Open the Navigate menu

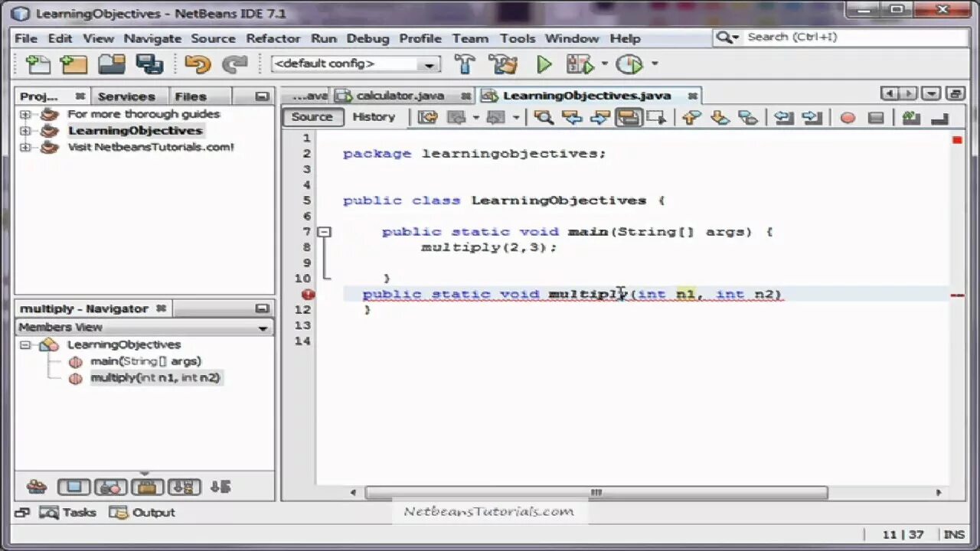point(152,38)
